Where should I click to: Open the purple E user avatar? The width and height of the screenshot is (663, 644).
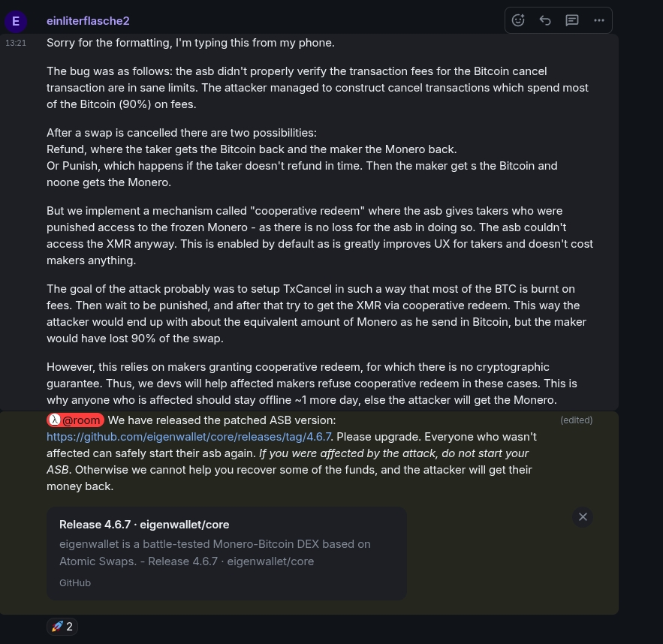pos(16,21)
